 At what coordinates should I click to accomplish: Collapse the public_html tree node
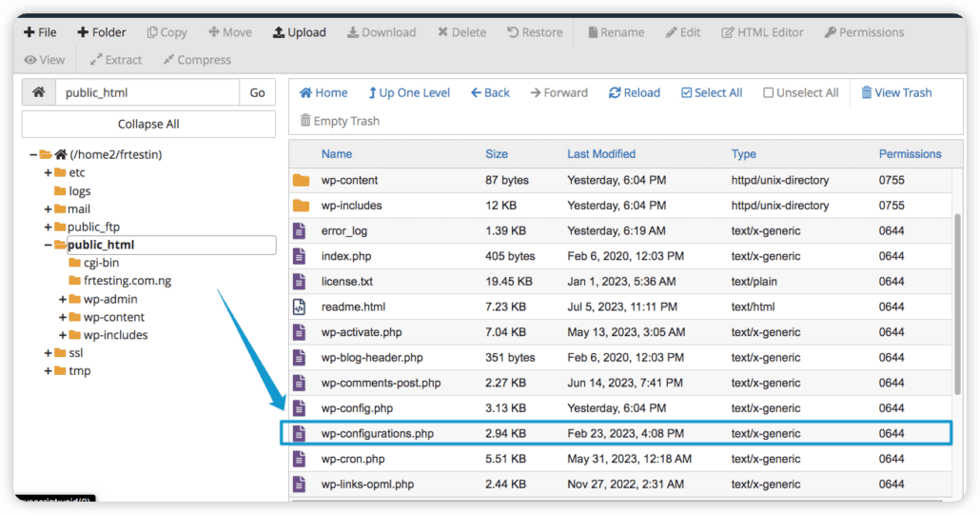48,245
